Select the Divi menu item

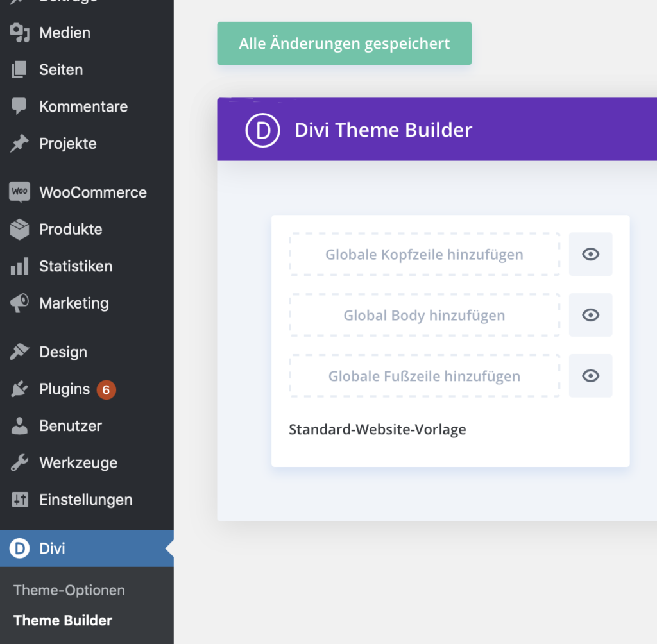87,548
